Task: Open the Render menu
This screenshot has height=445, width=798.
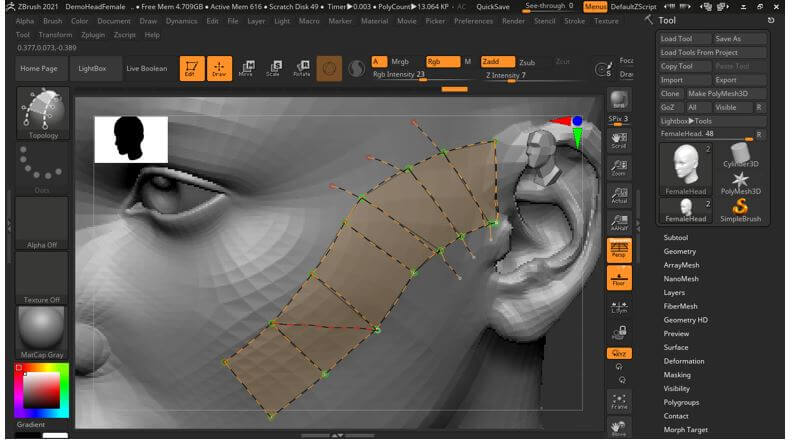Action: [513, 21]
